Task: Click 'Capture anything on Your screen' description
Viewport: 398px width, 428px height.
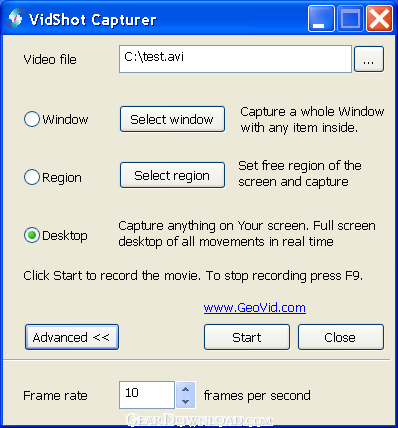Action: (x=247, y=233)
